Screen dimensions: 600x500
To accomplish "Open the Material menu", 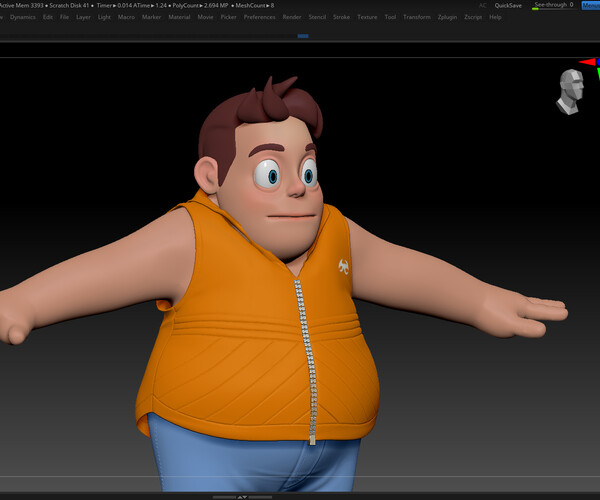I will (x=179, y=17).
